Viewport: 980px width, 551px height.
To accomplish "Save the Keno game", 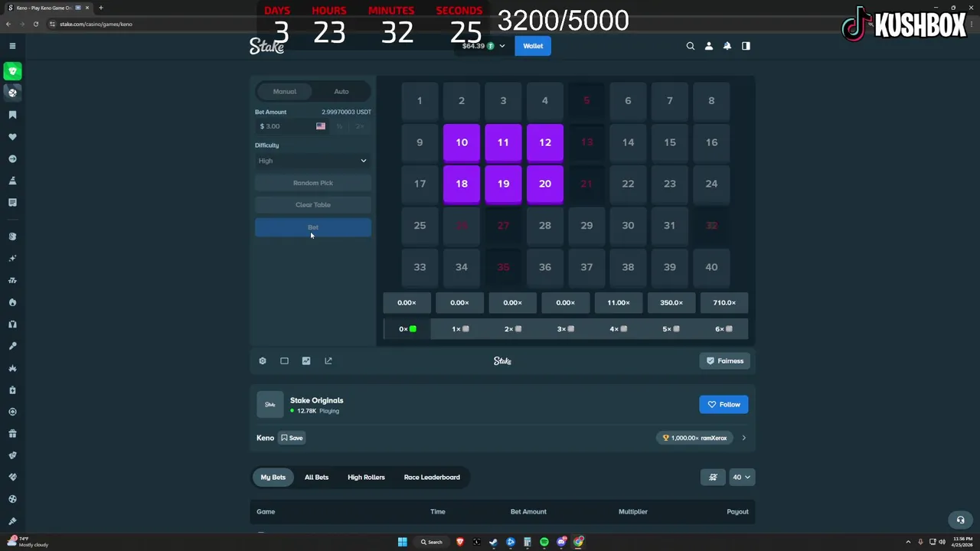I will point(291,439).
